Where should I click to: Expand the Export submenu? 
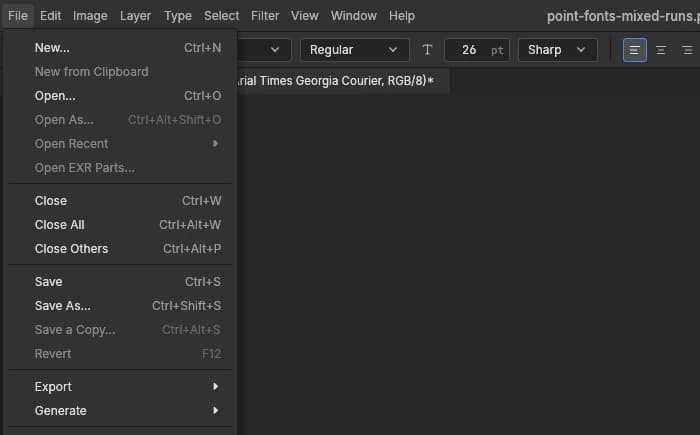pyautogui.click(x=120, y=387)
